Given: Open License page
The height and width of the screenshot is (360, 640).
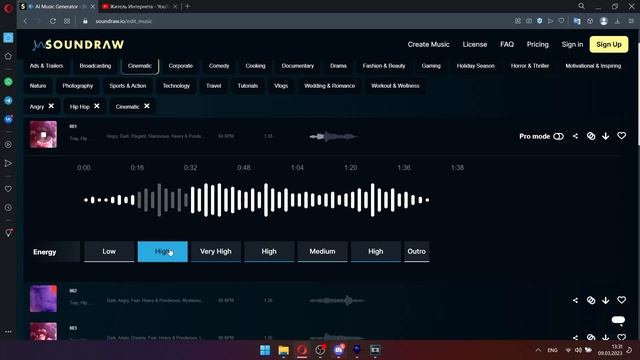Looking at the screenshot, I should 475,44.
